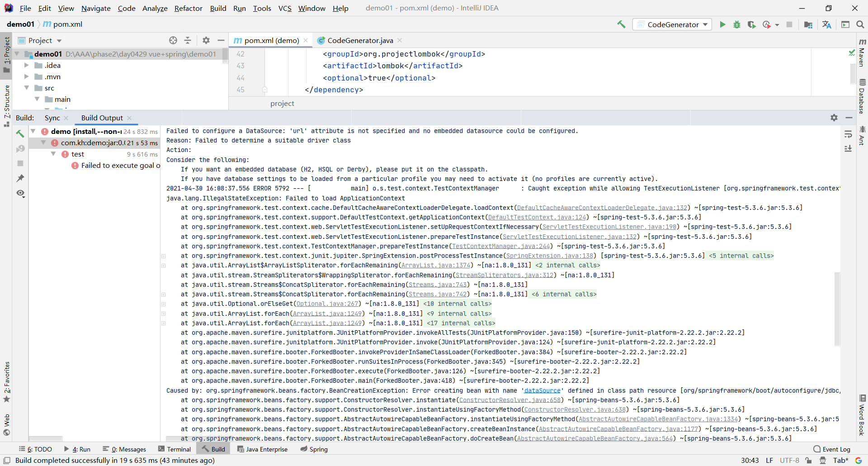Hide the Project panel with minus icon
The height and width of the screenshot is (466, 868).
[x=221, y=40]
